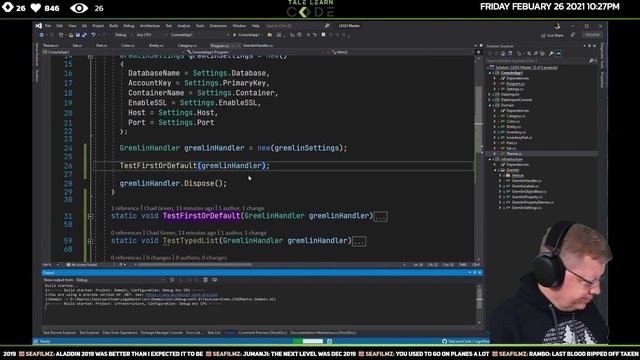Image resolution: width=640 pixels, height=360 pixels.
Task: Expand the collapsed TestTypedList method
Action: (x=90, y=241)
